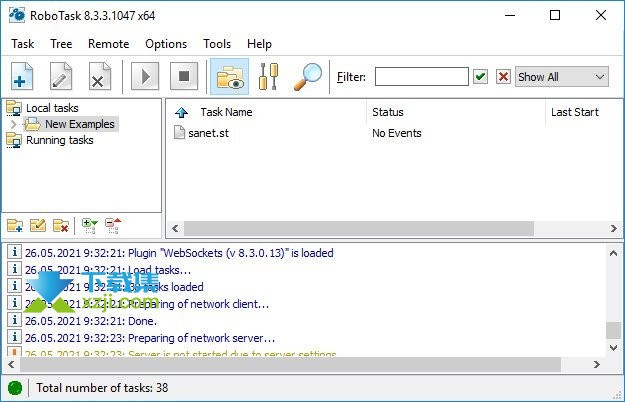Click log panel scroll down arrow
The width and height of the screenshot is (625, 402).
tap(613, 347)
